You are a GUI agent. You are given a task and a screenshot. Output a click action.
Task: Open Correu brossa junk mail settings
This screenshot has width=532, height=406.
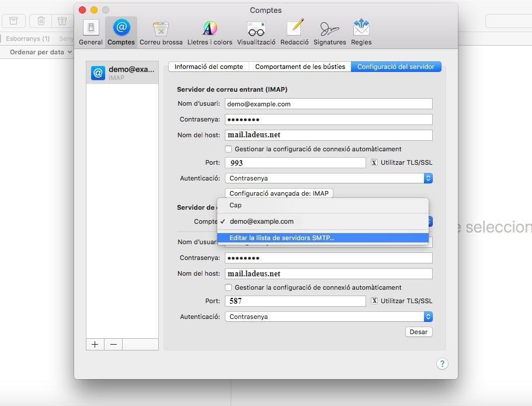coord(161,32)
